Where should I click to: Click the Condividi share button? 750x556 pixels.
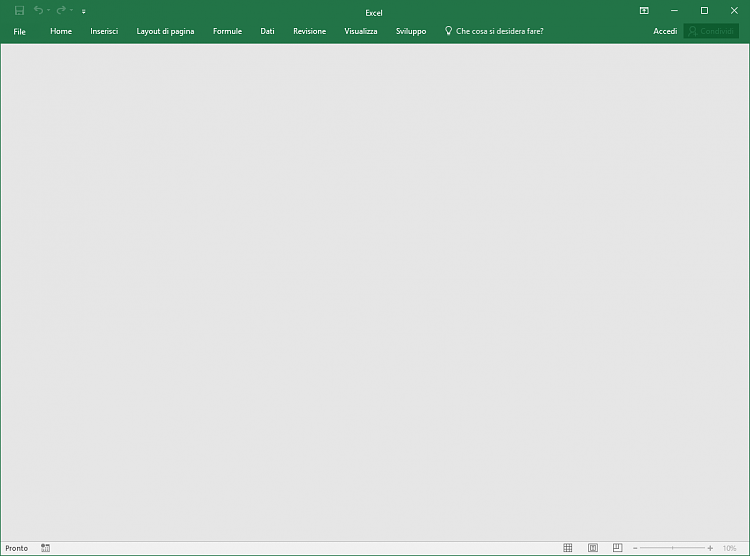click(711, 31)
